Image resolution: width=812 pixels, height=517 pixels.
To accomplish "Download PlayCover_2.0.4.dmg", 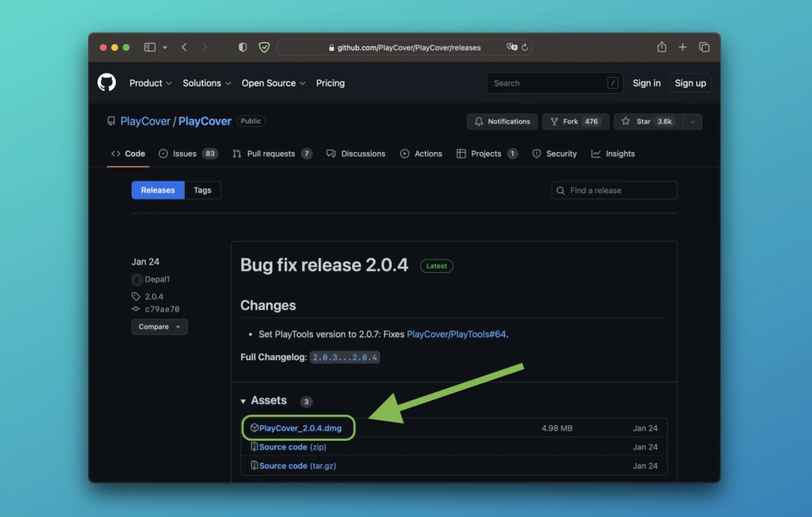I will coord(301,428).
